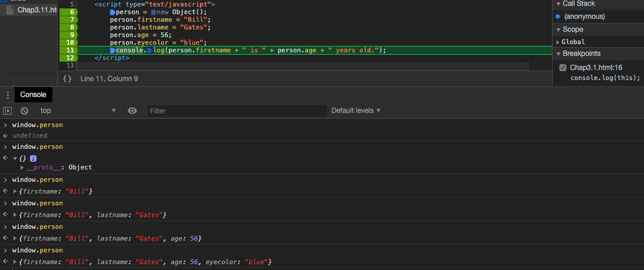644x270 pixels.
Task: Click person.firstname = "Bill" code line
Action: coord(160,20)
